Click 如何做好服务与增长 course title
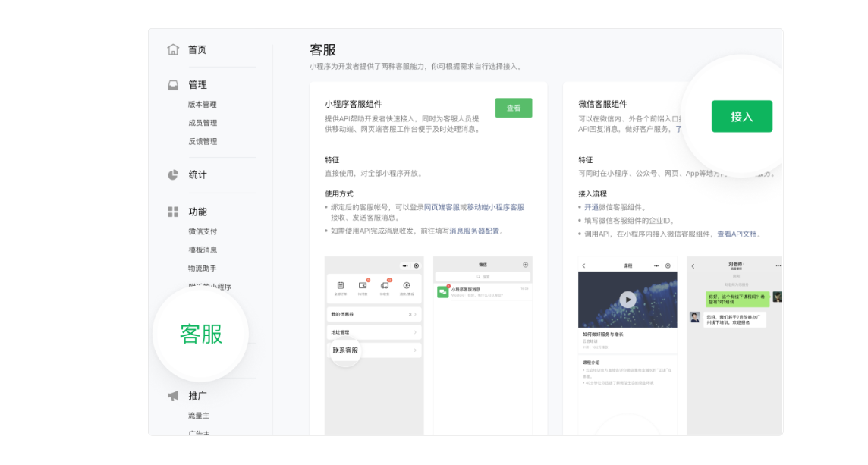 (602, 335)
